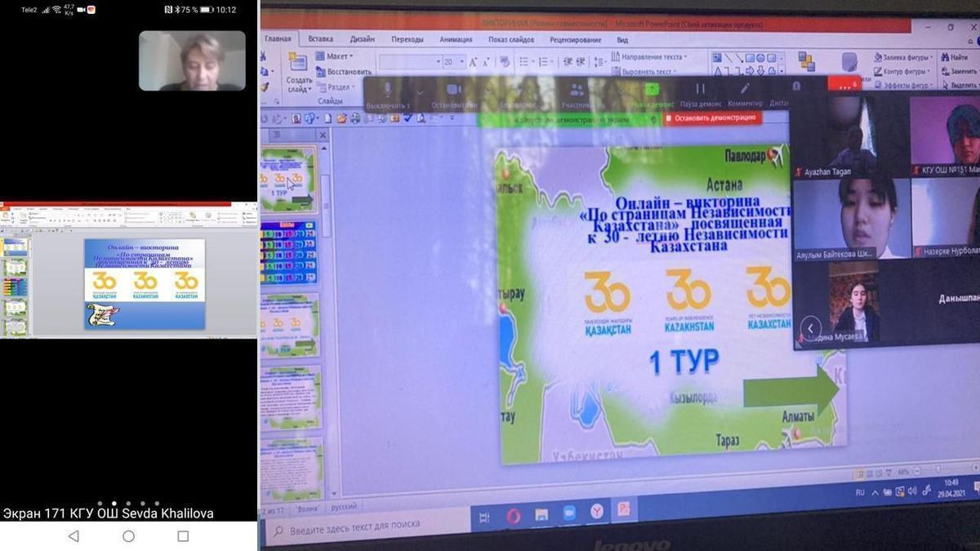
Task: Click the Android back navigation button
Action: (x=73, y=536)
